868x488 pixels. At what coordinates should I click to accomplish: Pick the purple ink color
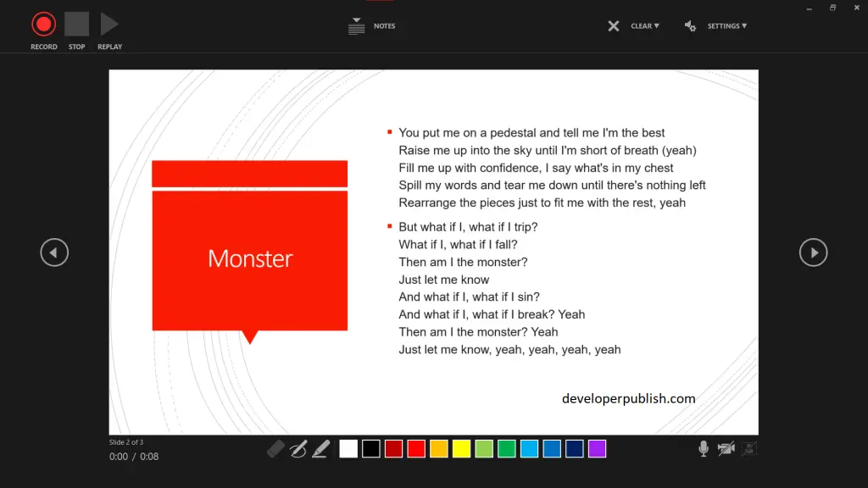tap(598, 449)
